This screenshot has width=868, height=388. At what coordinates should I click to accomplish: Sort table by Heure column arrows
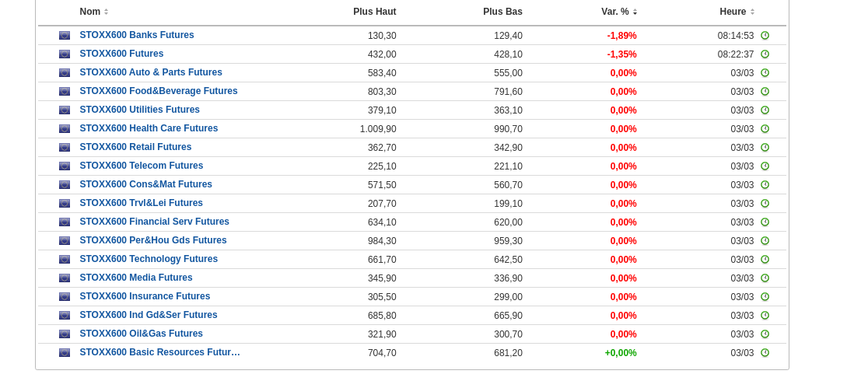coord(752,12)
